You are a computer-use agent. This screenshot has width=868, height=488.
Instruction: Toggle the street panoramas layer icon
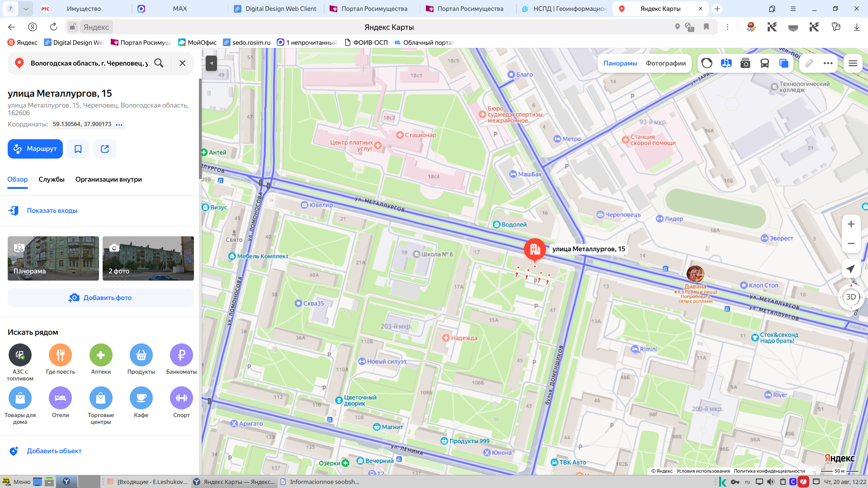(726, 63)
